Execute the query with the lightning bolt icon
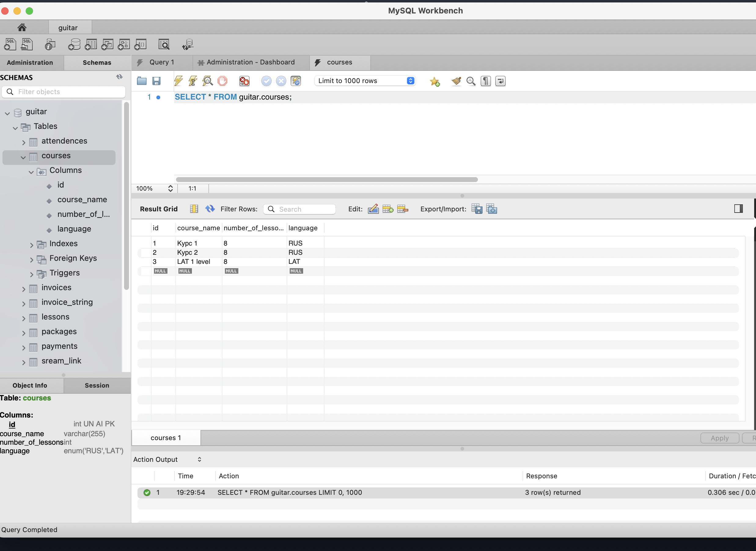Screen dimensions: 756x551 178,81
